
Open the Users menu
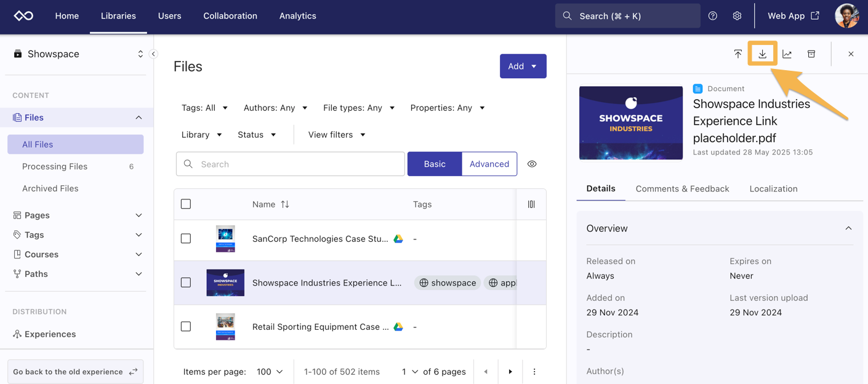pyautogui.click(x=169, y=16)
